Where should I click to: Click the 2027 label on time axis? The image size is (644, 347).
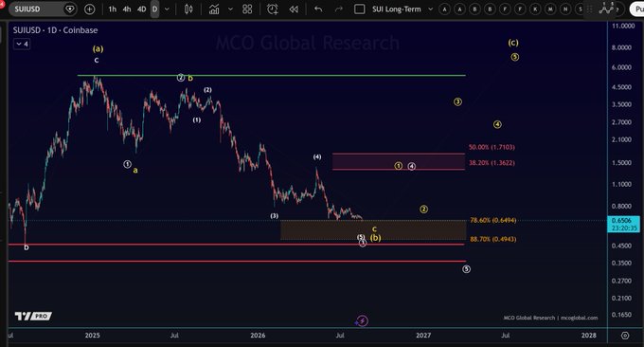[x=423, y=336]
